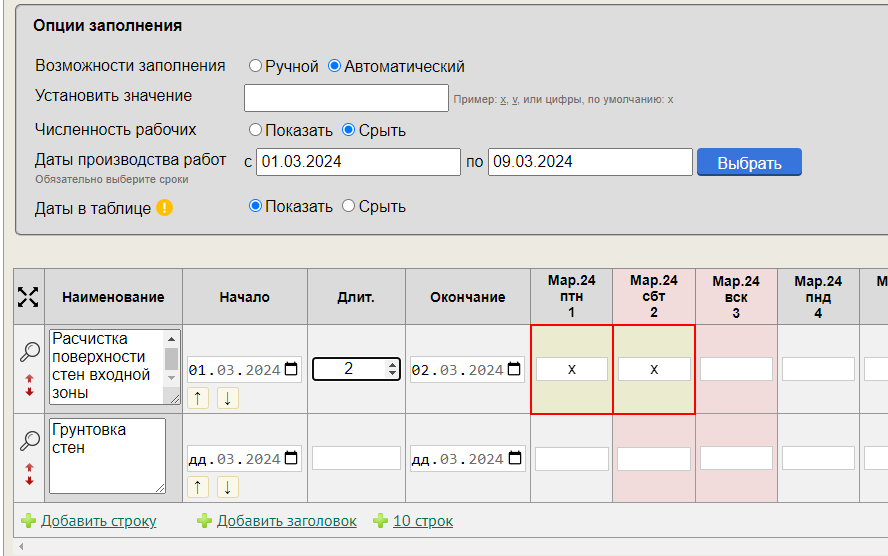Screen dimensions: 888x556
Task: Click cell under пнд 4 in Грунтовка row
Action: click(818, 459)
